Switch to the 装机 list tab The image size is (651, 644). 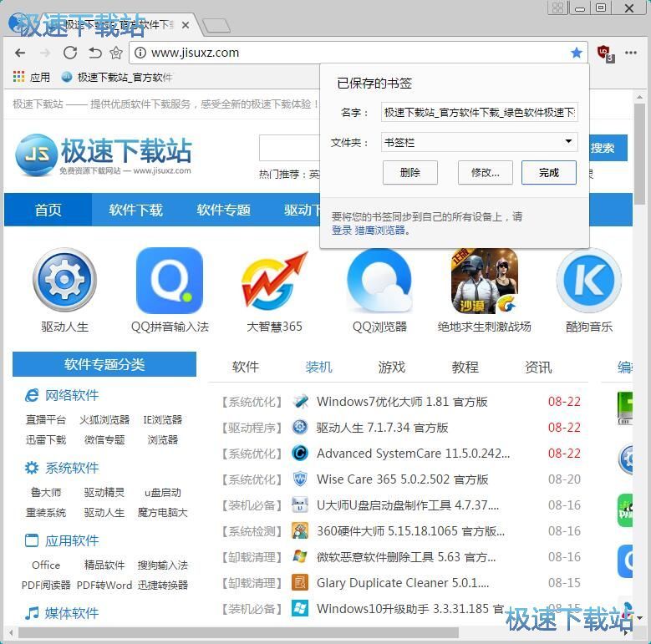pyautogui.click(x=318, y=367)
